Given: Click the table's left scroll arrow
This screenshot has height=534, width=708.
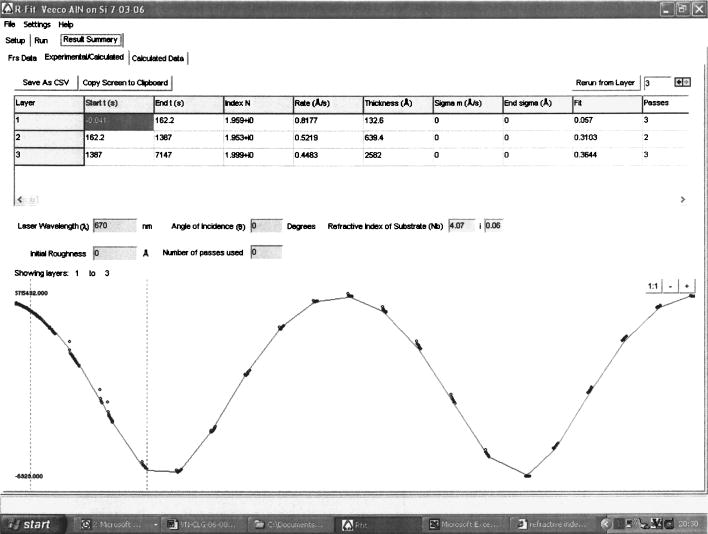Looking at the screenshot, I should pyautogui.click(x=20, y=200).
